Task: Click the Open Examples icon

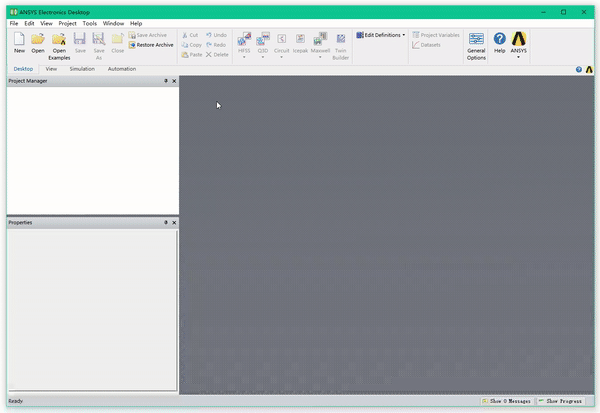Action: (59, 39)
